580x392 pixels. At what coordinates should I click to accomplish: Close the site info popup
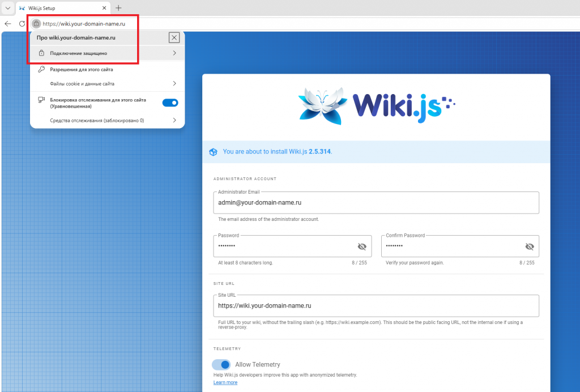pyautogui.click(x=174, y=37)
